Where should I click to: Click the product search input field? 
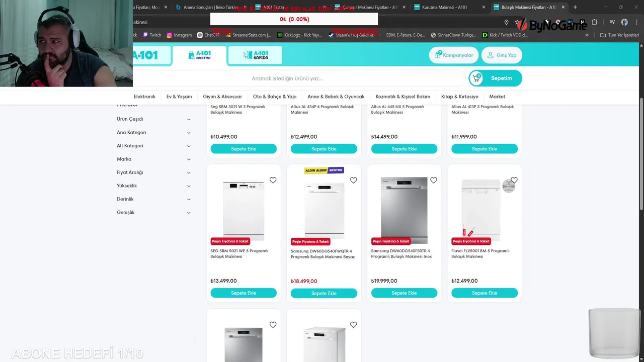click(299, 78)
